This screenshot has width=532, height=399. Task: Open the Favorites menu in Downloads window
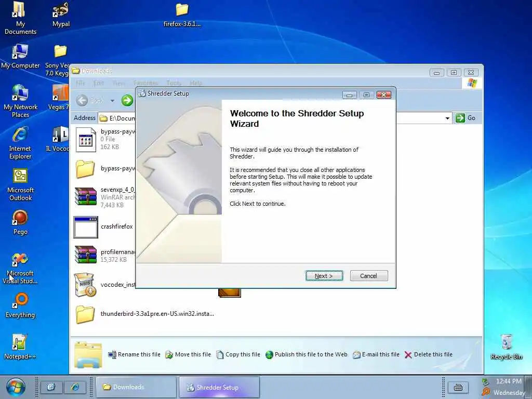coord(145,83)
